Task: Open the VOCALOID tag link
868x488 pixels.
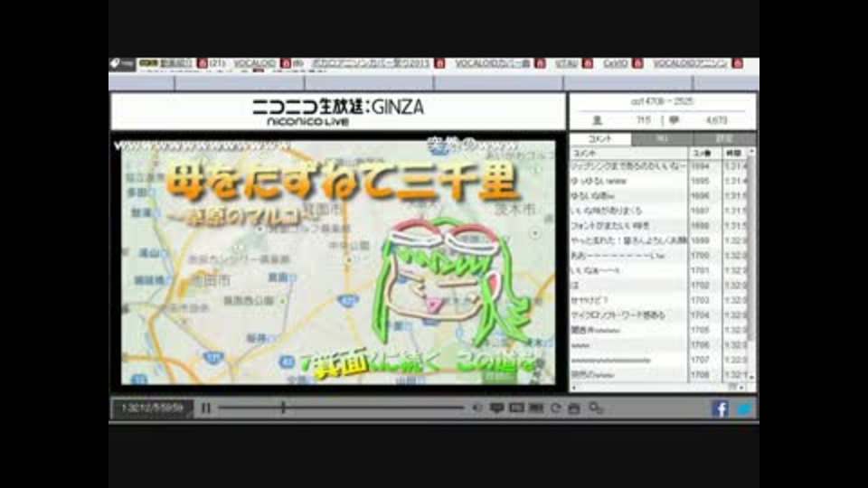Action: pyautogui.click(x=254, y=63)
